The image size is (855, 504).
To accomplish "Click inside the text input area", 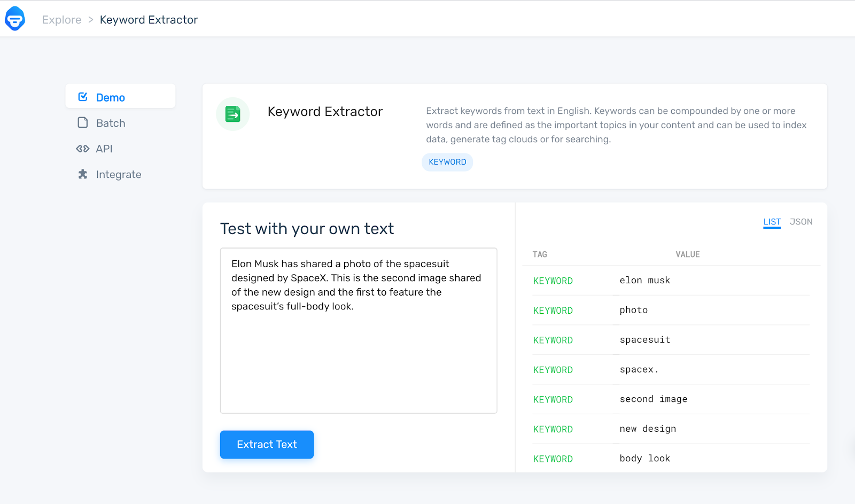I will pyautogui.click(x=359, y=330).
